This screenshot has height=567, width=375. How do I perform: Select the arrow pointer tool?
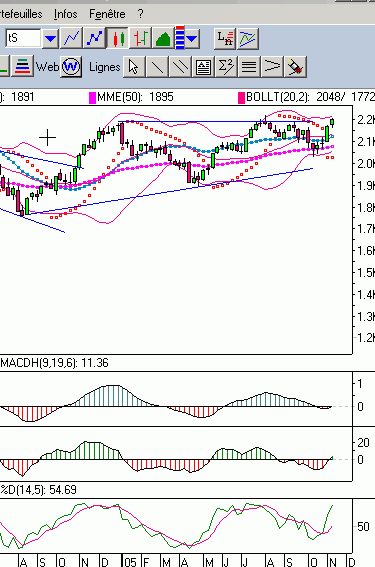[134, 67]
